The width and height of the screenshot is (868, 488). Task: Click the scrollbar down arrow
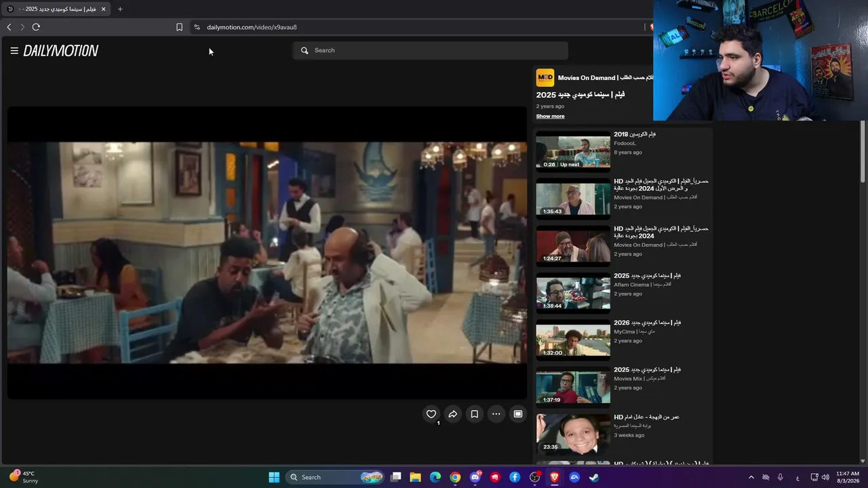[863, 462]
